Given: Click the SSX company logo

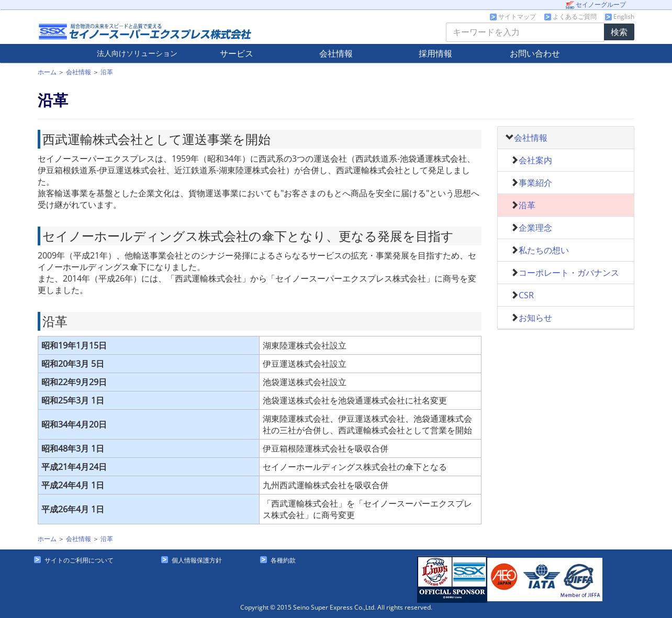Looking at the screenshot, I should click(145, 32).
